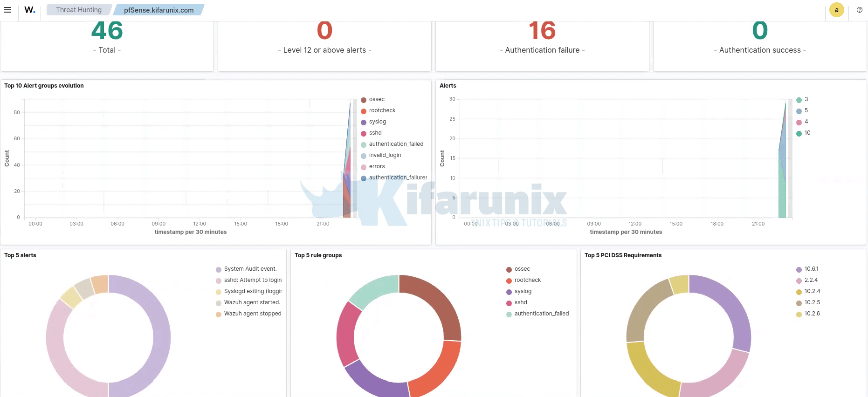Select Wazuh agent stopped legend item

tap(252, 314)
